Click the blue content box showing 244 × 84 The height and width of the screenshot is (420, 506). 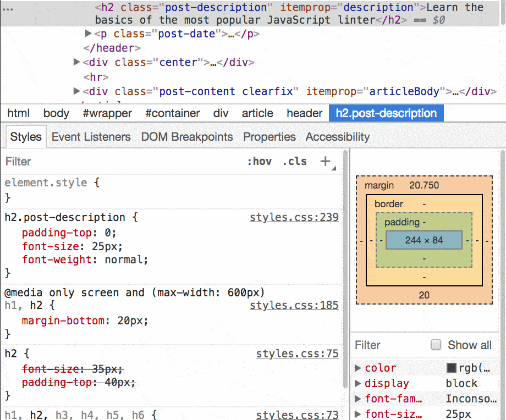point(424,240)
